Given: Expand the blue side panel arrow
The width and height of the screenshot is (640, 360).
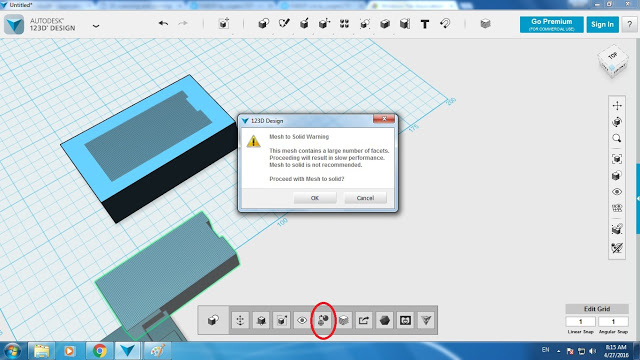Looking at the screenshot, I should 638,199.
